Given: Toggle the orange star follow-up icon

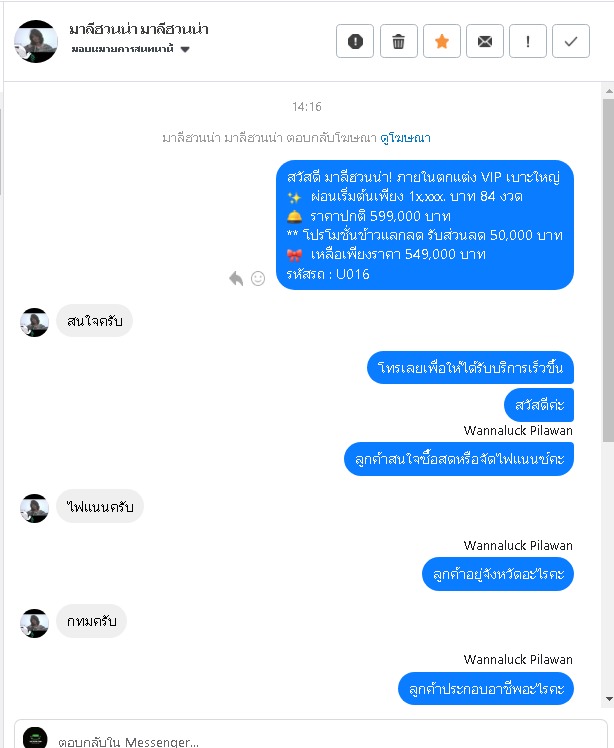Looking at the screenshot, I should (x=442, y=41).
